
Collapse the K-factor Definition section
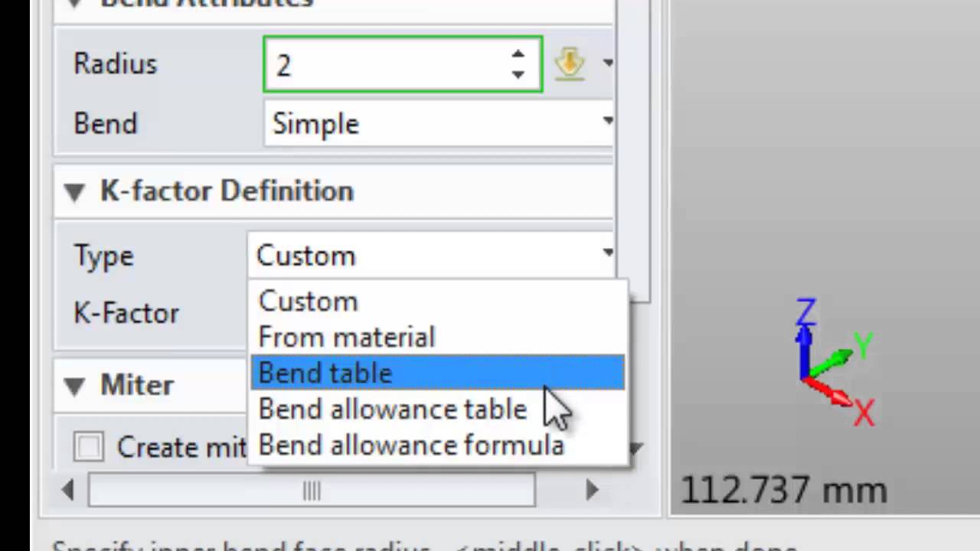(75, 192)
